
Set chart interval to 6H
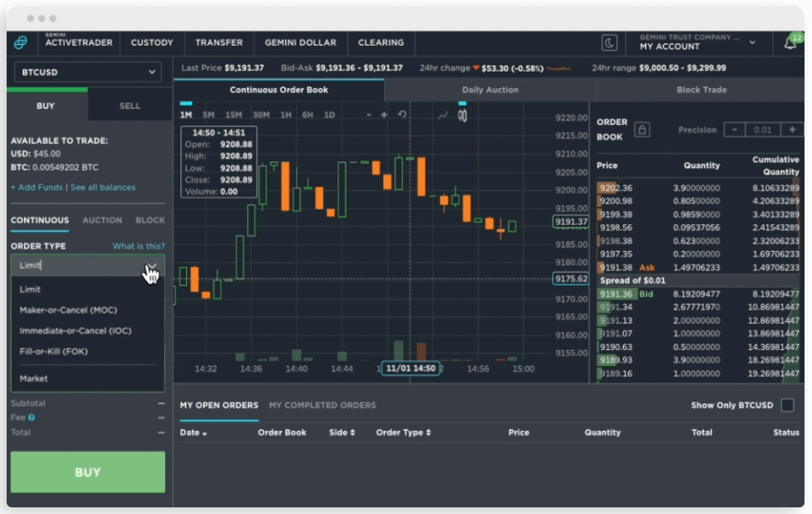click(308, 115)
